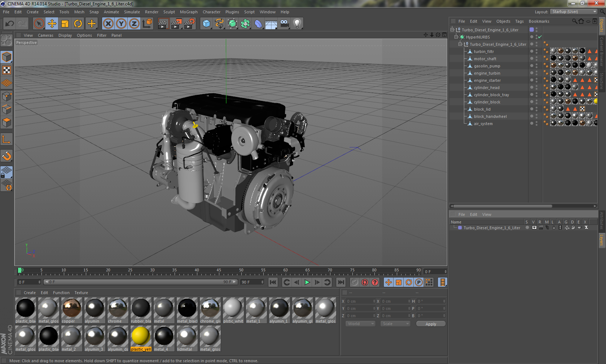The height and width of the screenshot is (364, 606).
Task: Select the plastic_yell yellow material
Action: pos(141,338)
